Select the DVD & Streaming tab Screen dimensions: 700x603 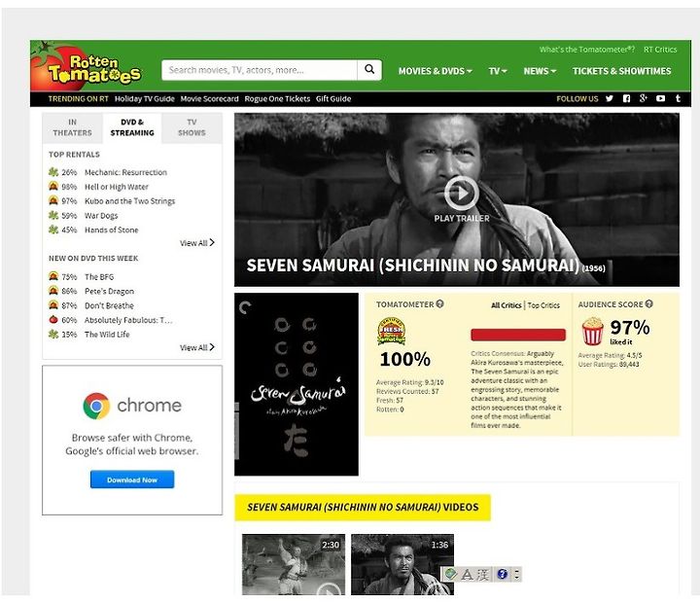point(132,127)
